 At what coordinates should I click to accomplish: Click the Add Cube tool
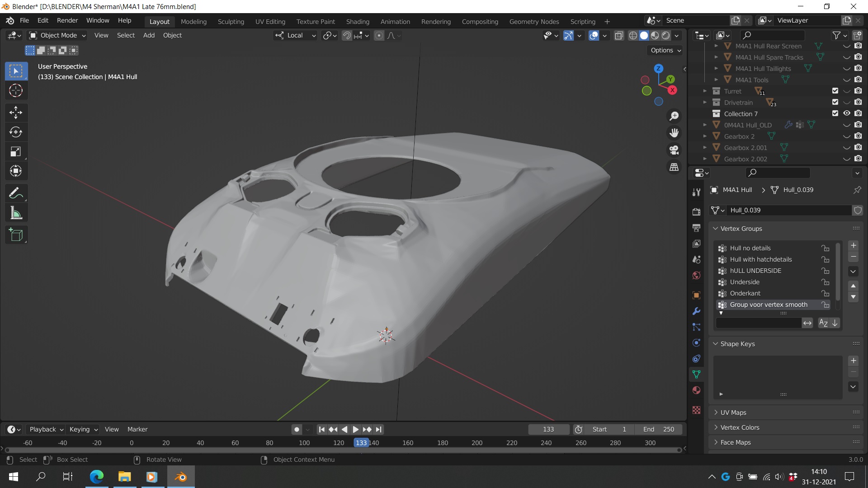tap(16, 235)
